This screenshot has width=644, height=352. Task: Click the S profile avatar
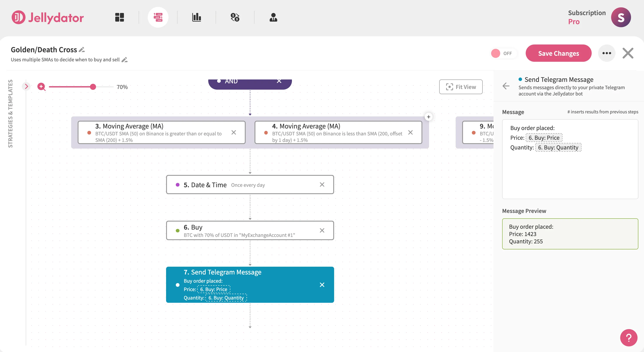point(621,17)
